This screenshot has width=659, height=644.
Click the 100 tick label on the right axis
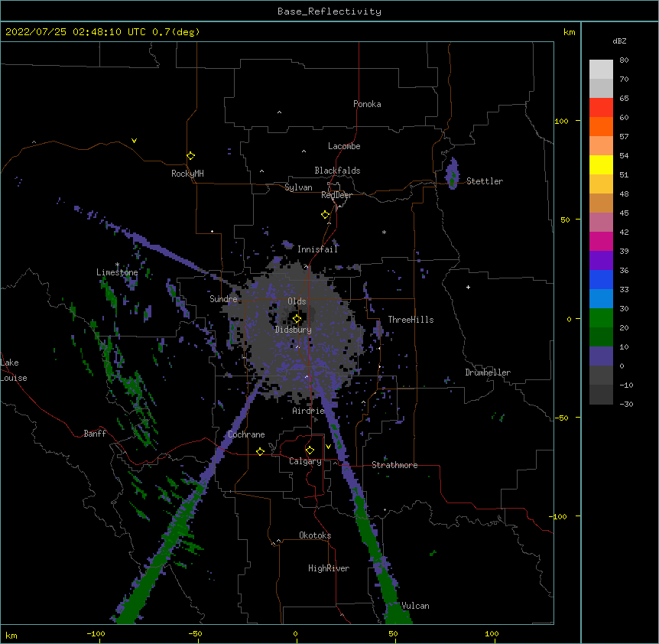coord(561,121)
